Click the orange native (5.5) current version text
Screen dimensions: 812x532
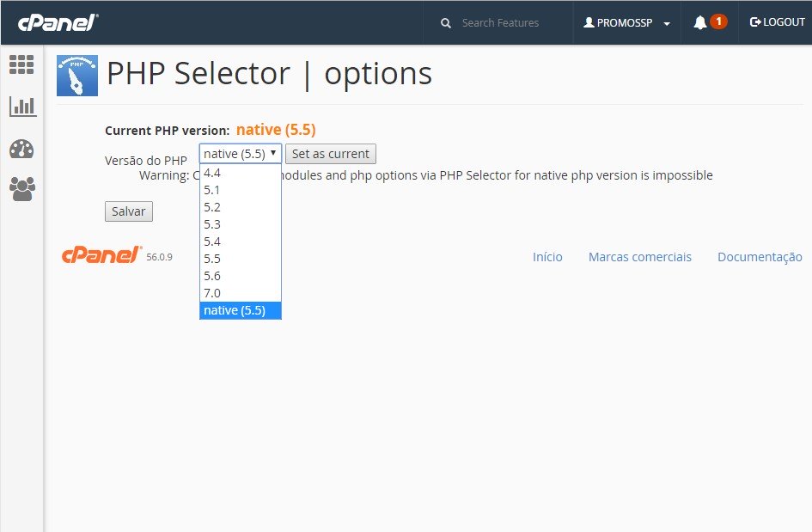[x=276, y=130]
